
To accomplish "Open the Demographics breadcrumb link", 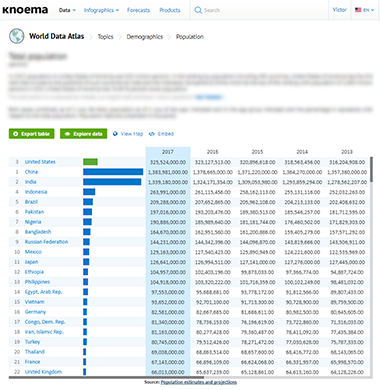I will tap(145, 37).
